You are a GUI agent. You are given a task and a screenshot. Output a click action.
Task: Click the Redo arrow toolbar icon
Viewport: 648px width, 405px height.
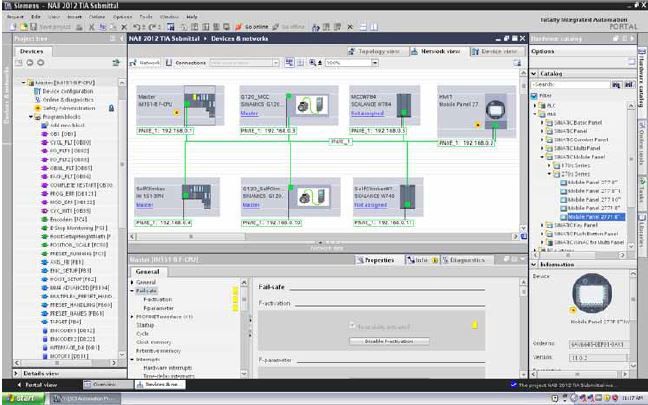(x=152, y=27)
